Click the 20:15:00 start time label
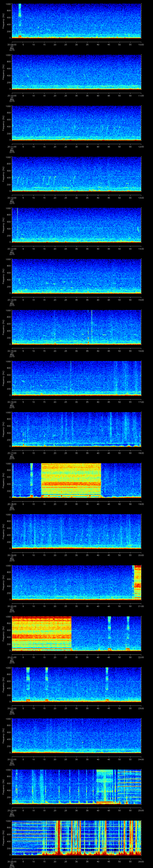Screen dimensions: 153x868 pos(12,351)
